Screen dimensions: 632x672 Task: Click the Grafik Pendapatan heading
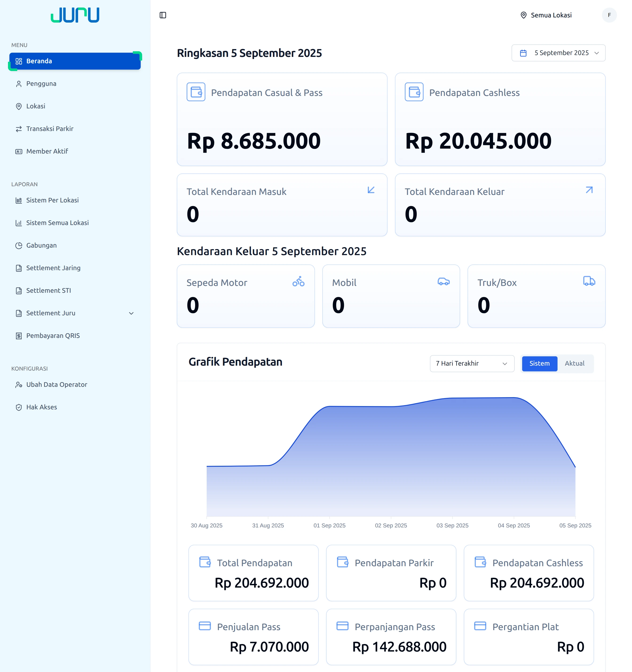click(235, 362)
